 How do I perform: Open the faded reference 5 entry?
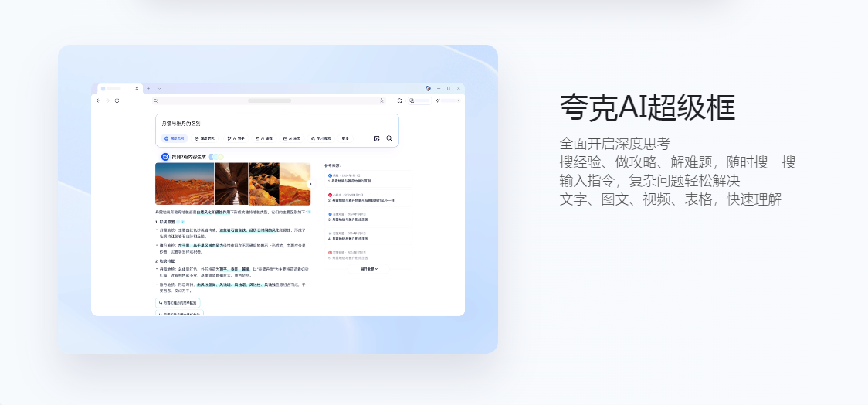click(x=368, y=255)
